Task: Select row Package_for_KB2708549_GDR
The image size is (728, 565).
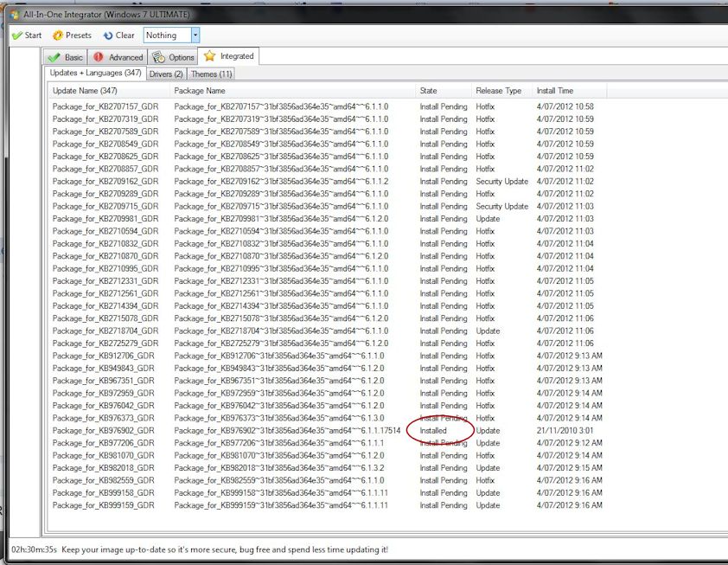Action: [x=328, y=144]
